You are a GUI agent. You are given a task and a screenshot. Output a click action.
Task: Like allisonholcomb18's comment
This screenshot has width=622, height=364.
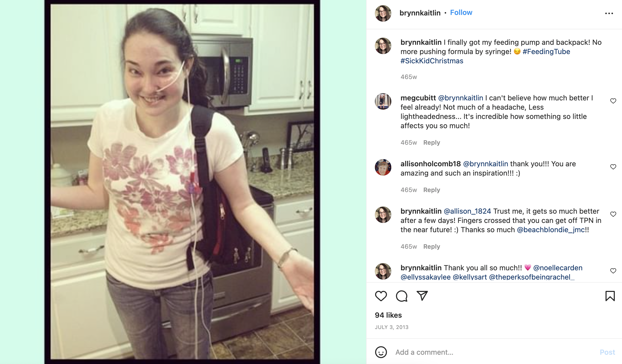tap(613, 167)
